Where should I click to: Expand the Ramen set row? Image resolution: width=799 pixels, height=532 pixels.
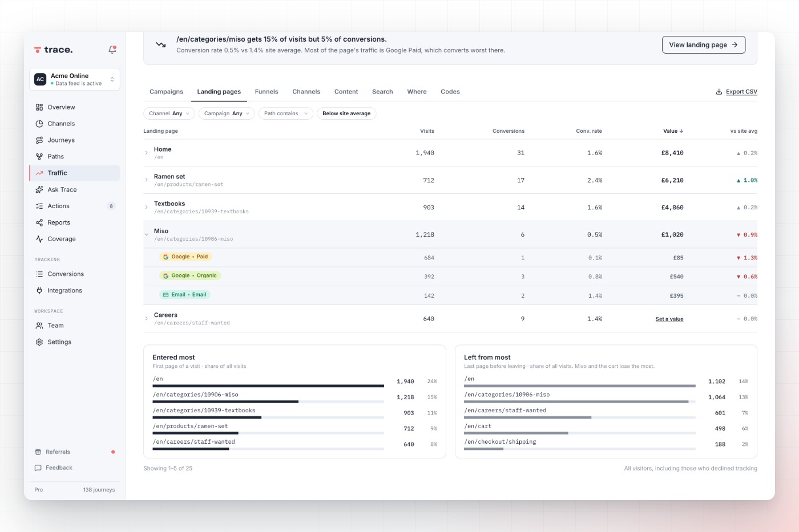point(147,180)
